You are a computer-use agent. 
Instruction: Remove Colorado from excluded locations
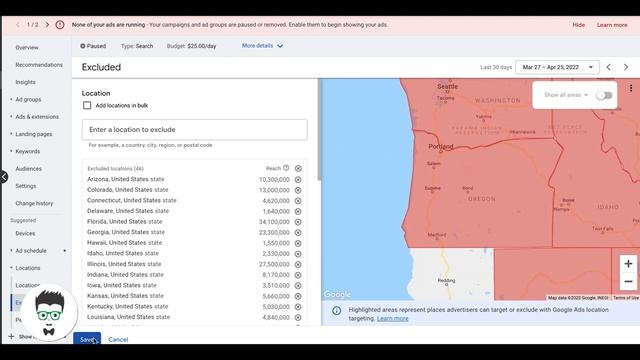tap(298, 190)
